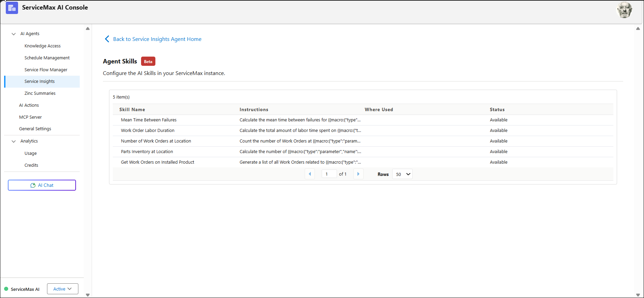
Task: Open Usage analytics page
Action: point(31,153)
